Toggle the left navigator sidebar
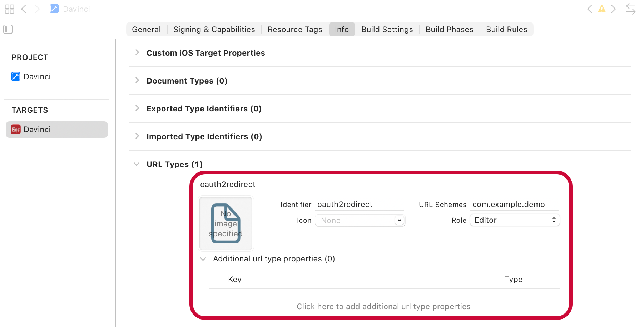This screenshot has height=327, width=644. pos(8,29)
